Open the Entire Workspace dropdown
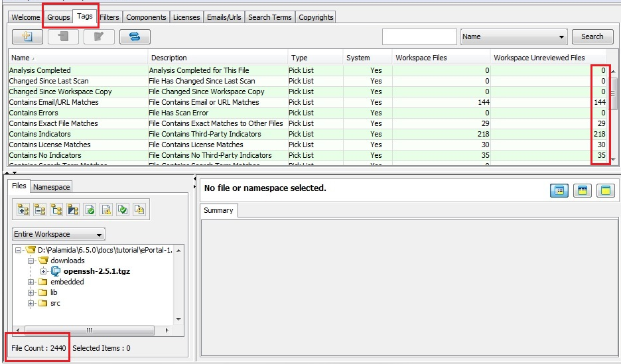 (x=58, y=234)
